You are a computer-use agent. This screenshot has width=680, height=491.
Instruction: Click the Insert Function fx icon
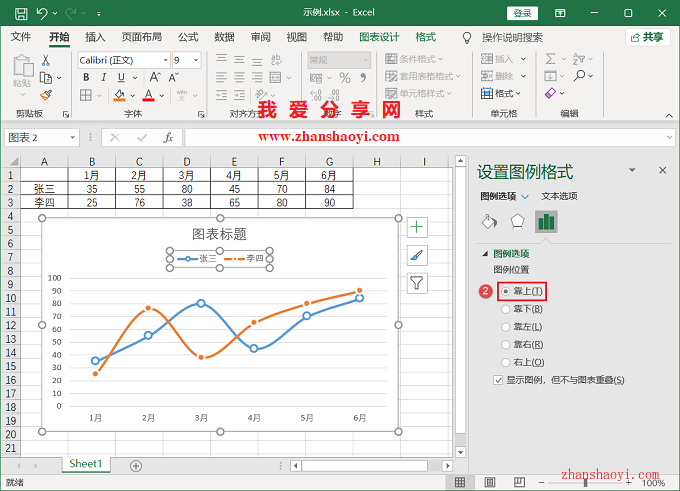[168, 138]
